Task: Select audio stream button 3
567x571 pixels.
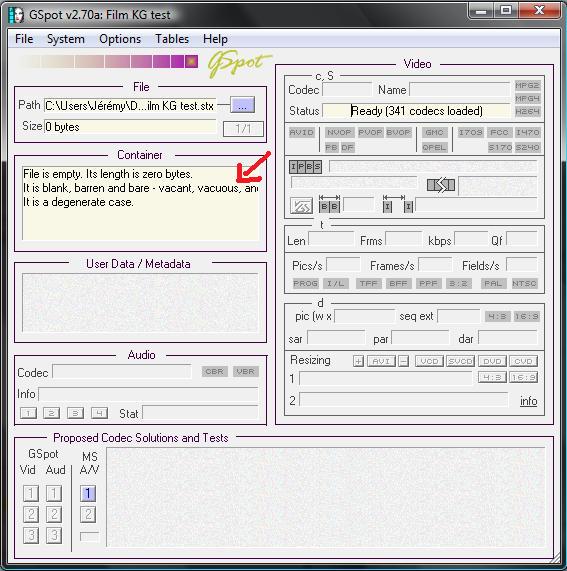Action: pos(75,413)
